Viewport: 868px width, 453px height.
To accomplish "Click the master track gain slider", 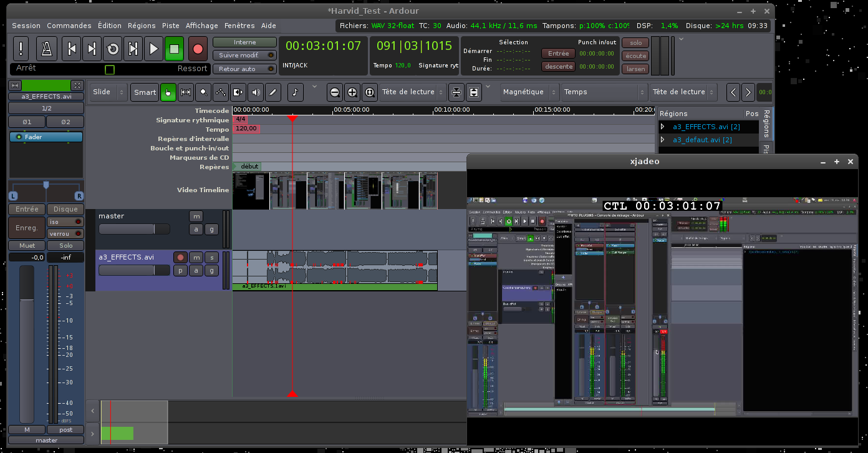I will [134, 229].
